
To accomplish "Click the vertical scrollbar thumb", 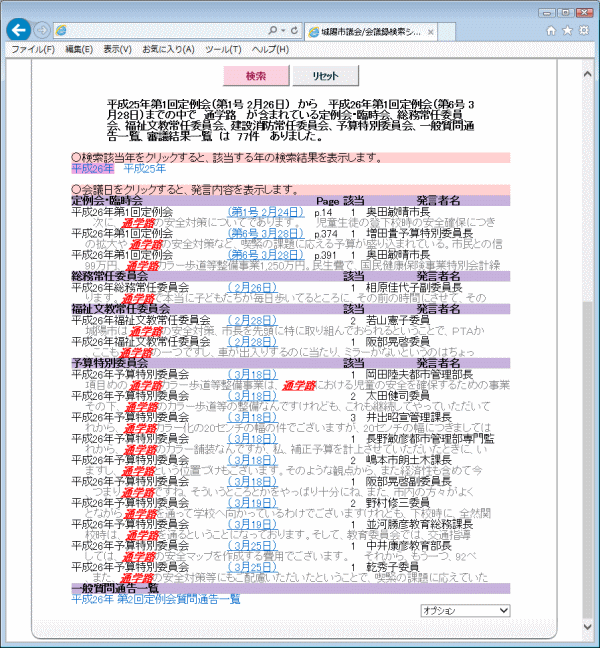I will point(587,459).
